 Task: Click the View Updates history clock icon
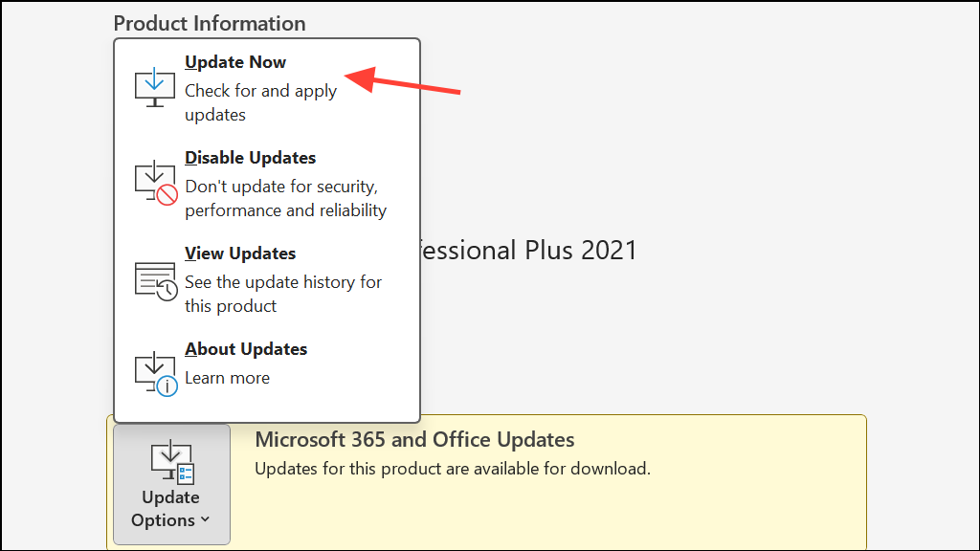pyautogui.click(x=156, y=281)
